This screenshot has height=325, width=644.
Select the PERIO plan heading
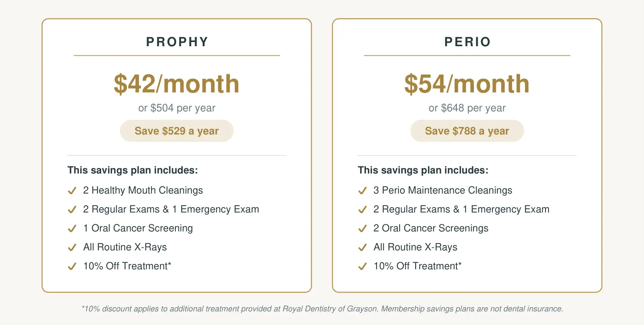[467, 42]
